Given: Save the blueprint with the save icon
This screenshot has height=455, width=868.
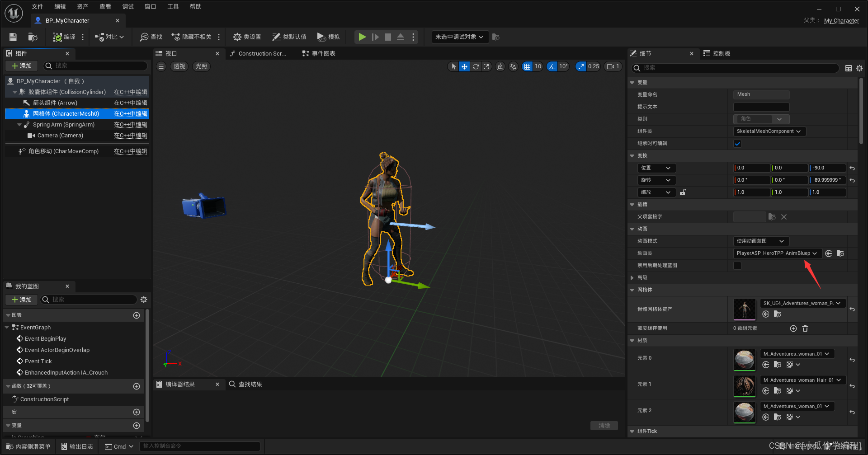Looking at the screenshot, I should click(x=13, y=37).
